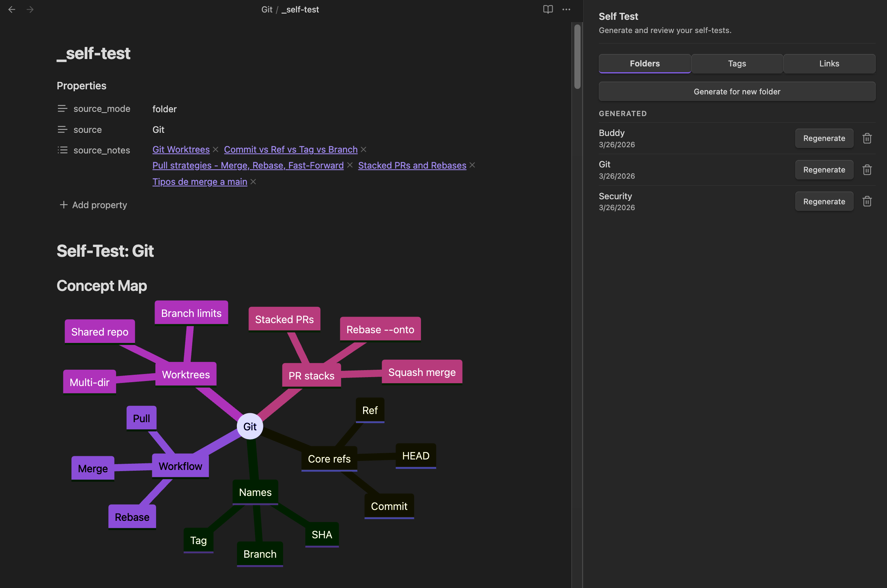
Task: Switch to the Tags tab
Action: 737,64
